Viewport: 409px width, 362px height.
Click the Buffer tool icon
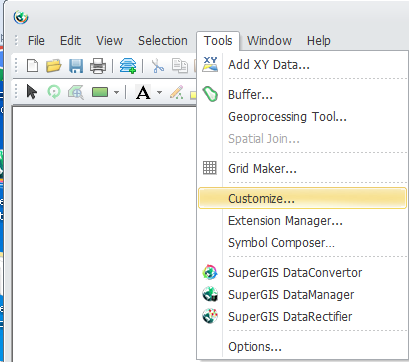(x=210, y=94)
